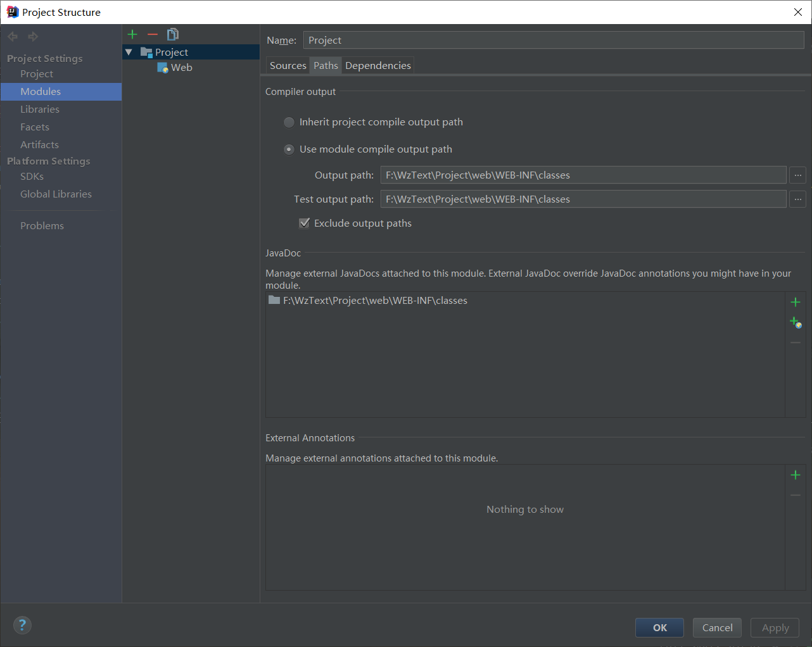Click the help question mark icon
This screenshot has height=647, width=812.
(22, 625)
